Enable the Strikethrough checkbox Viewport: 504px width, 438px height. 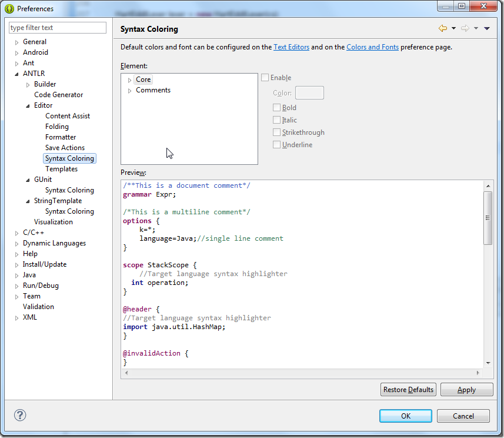click(277, 132)
